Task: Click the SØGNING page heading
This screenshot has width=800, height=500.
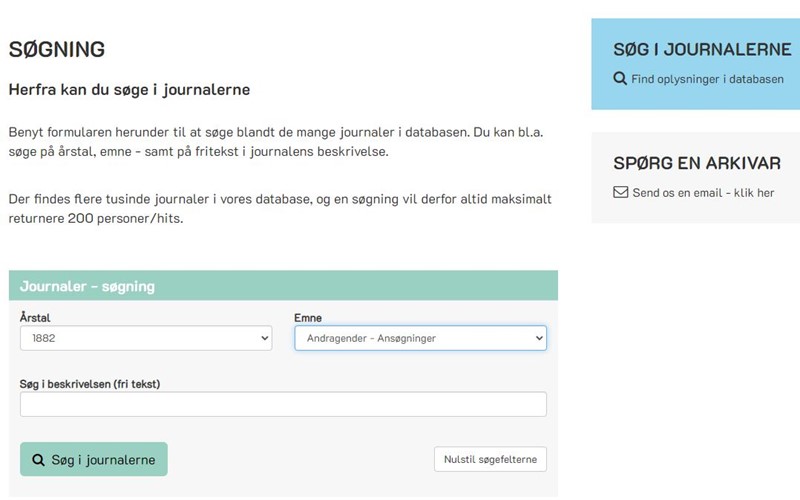Action: 57,50
